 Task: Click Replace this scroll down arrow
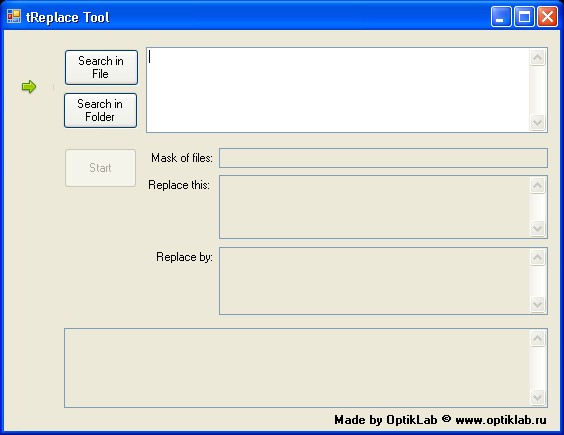538,228
